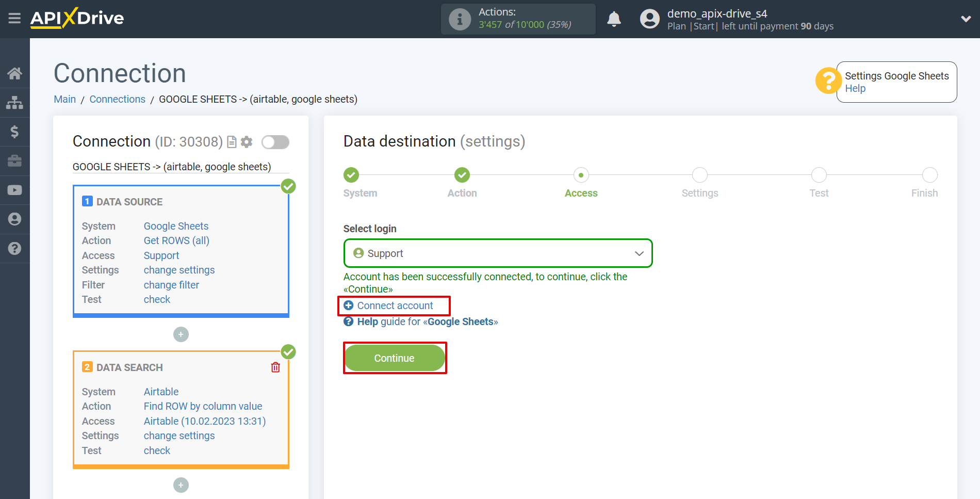Open billing dollar icon in sidebar
980x499 pixels.
click(x=14, y=132)
